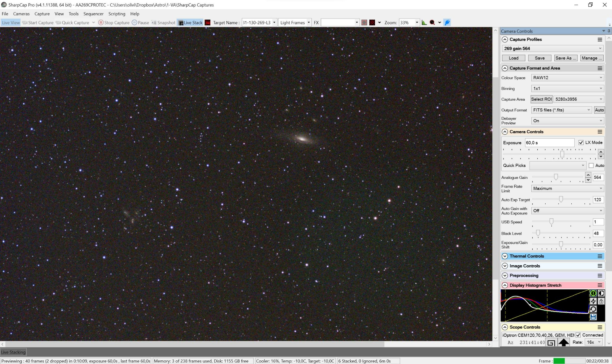Screen dimensions: 612x364
Task: Open the Capture Profiles hamburger menu
Action: (599, 39)
